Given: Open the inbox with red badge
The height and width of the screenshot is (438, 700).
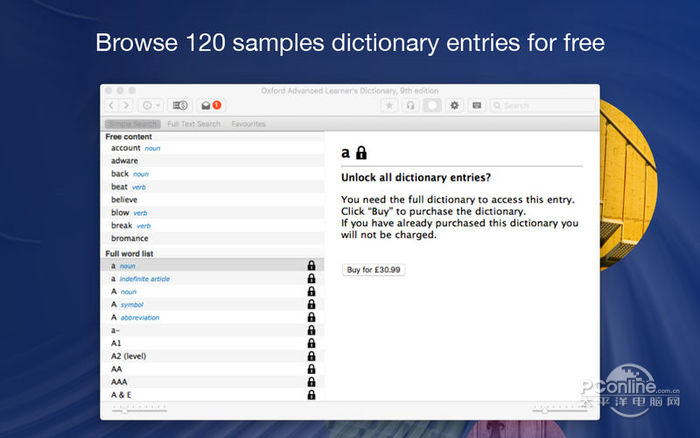Looking at the screenshot, I should click(x=211, y=105).
